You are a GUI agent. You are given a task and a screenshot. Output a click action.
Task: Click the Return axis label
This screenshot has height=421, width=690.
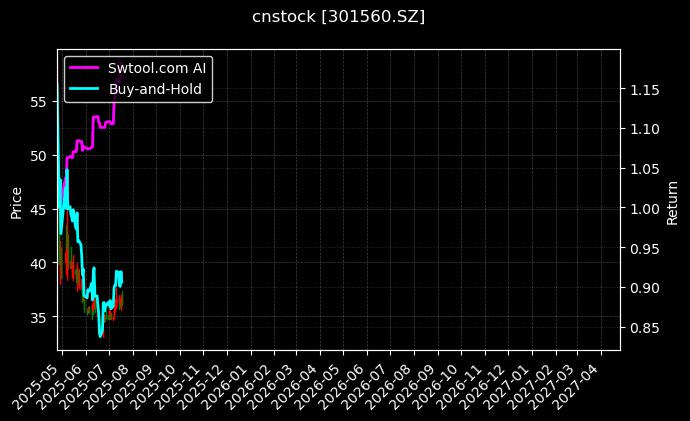[x=673, y=200]
